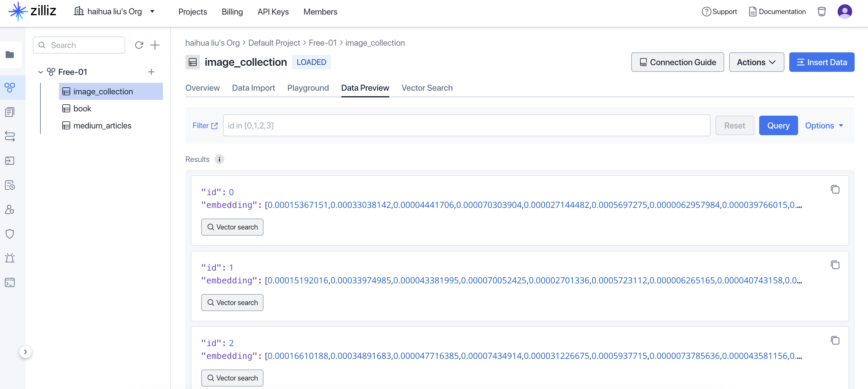The width and height of the screenshot is (868, 389).
Task: Switch to the Vector Search tab
Action: tap(427, 88)
